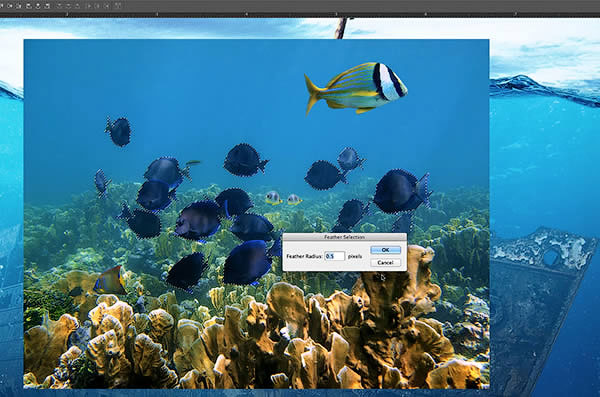This screenshot has width=600, height=397.
Task: Click the Align left edges icon
Action: (x=29, y=6)
